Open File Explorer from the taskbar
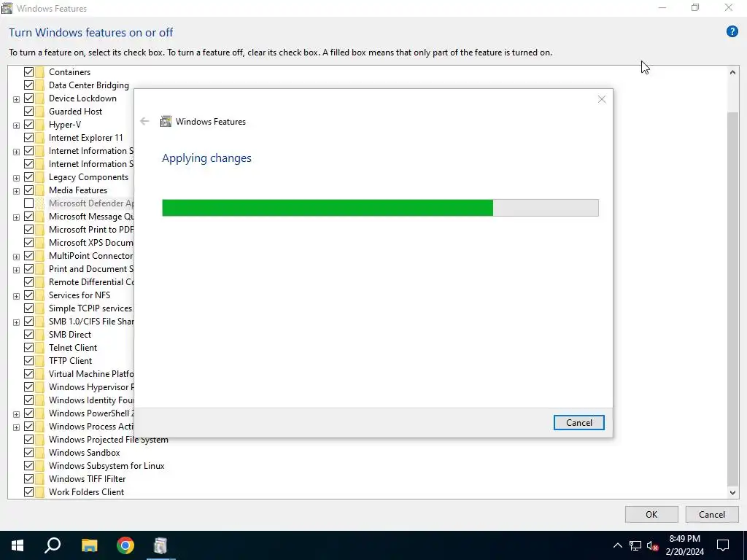747x560 pixels. pyautogui.click(x=89, y=545)
